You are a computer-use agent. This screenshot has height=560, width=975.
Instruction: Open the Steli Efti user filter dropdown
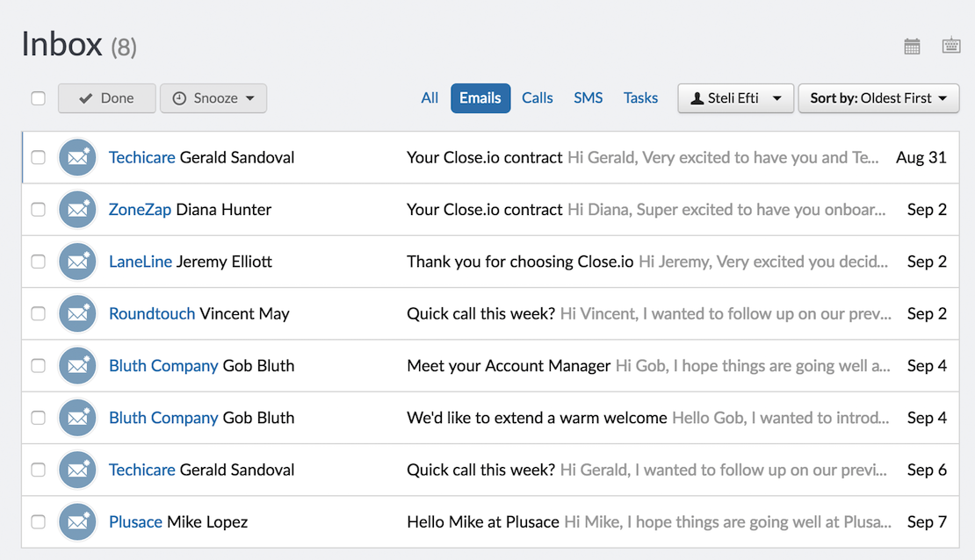(735, 98)
